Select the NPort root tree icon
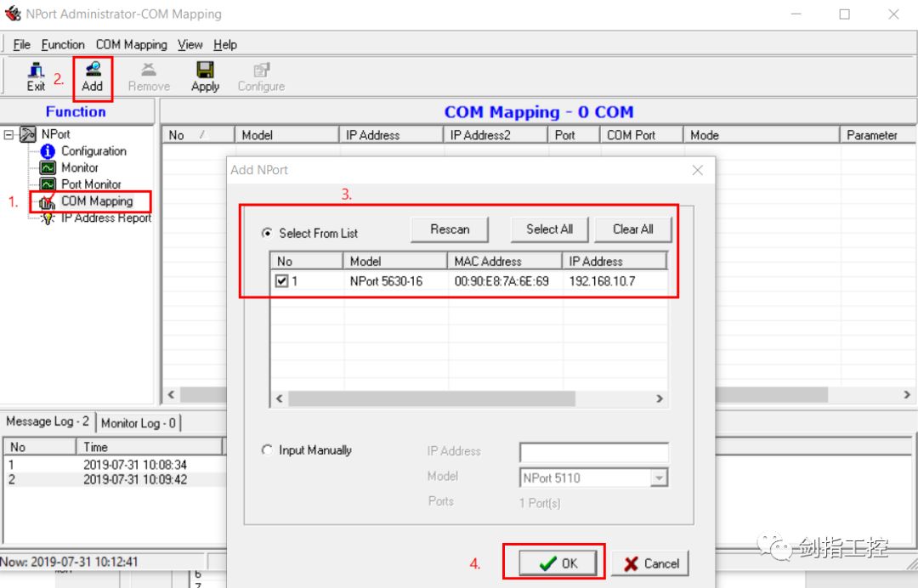Viewport: 918px width, 588px height. tap(27, 134)
